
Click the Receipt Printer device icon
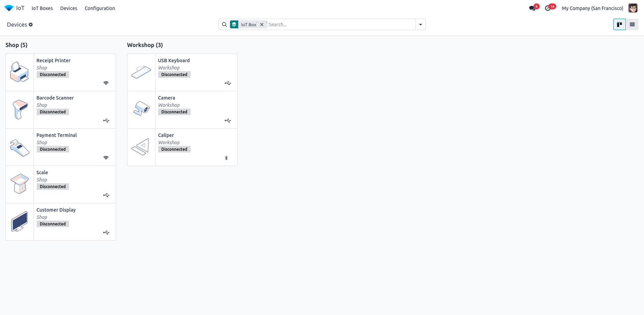tap(19, 72)
